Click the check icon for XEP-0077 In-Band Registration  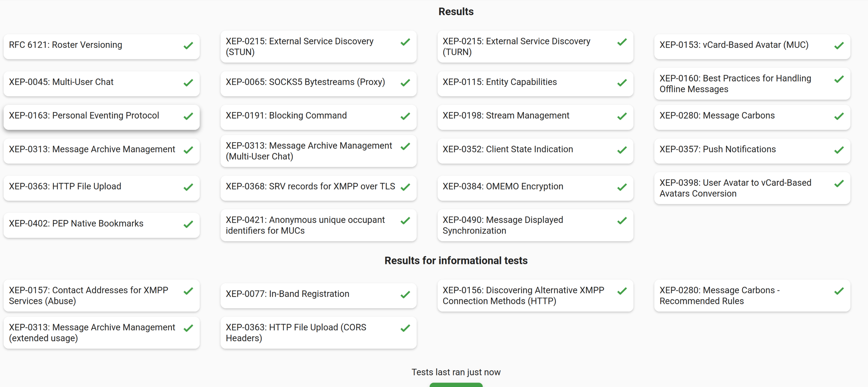pyautogui.click(x=405, y=295)
